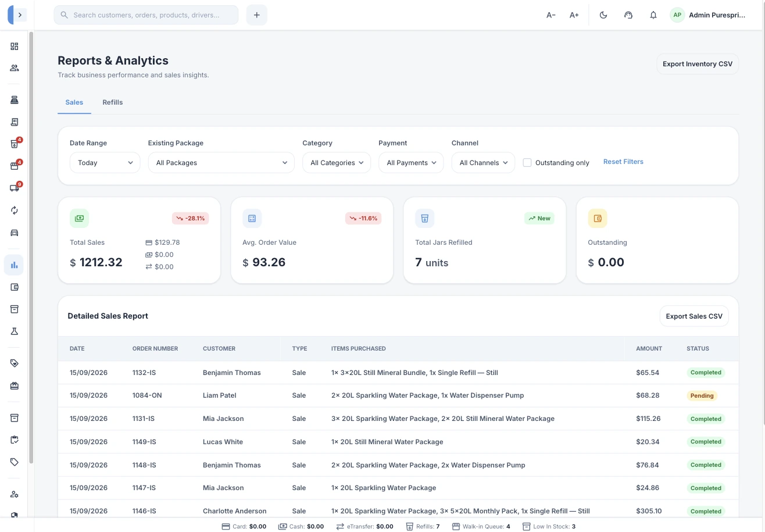Enable the Outstanding only checkbox
Image resolution: width=765 pixels, height=532 pixels.
[527, 163]
